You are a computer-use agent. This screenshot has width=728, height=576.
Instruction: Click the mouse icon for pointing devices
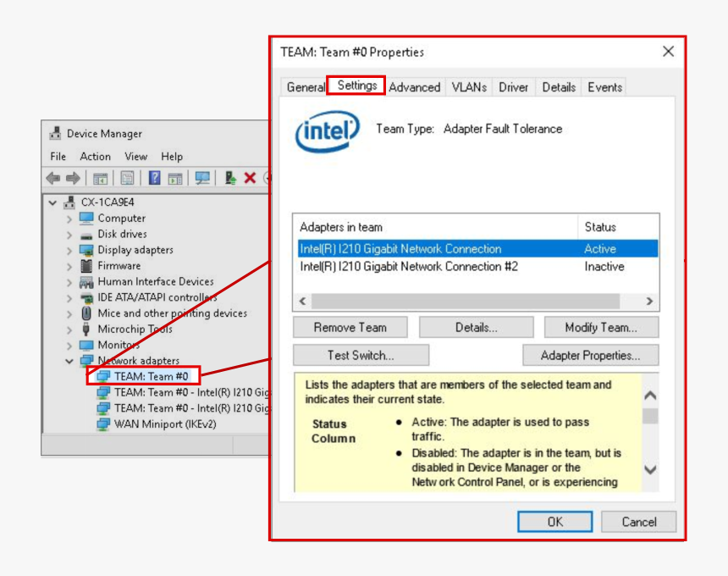point(86,313)
